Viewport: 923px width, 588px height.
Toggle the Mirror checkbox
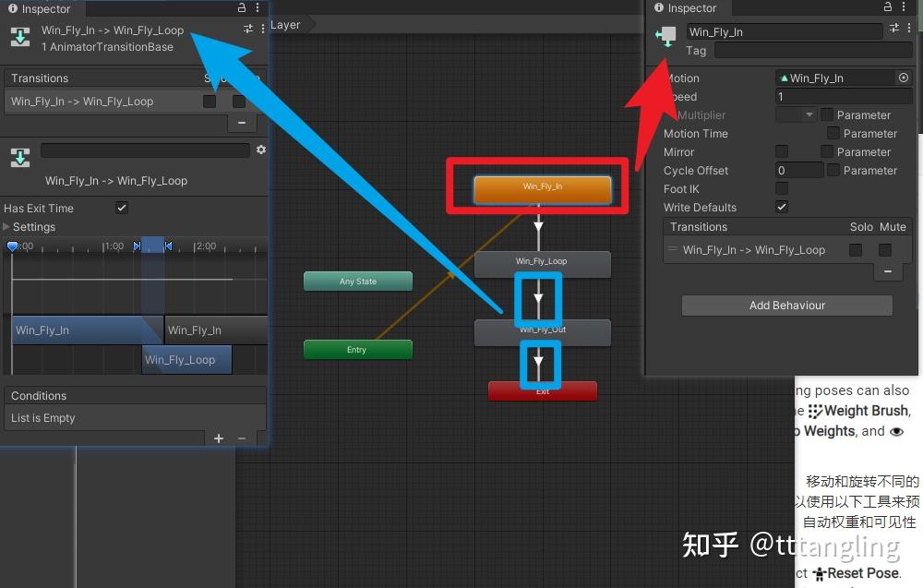coord(782,151)
